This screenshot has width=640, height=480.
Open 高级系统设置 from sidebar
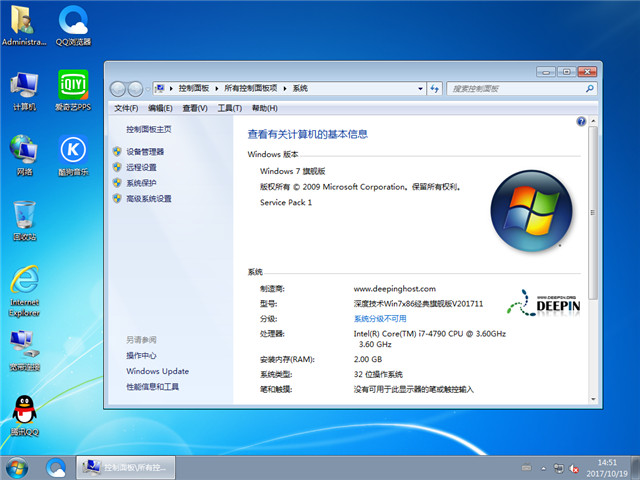pyautogui.click(x=149, y=199)
